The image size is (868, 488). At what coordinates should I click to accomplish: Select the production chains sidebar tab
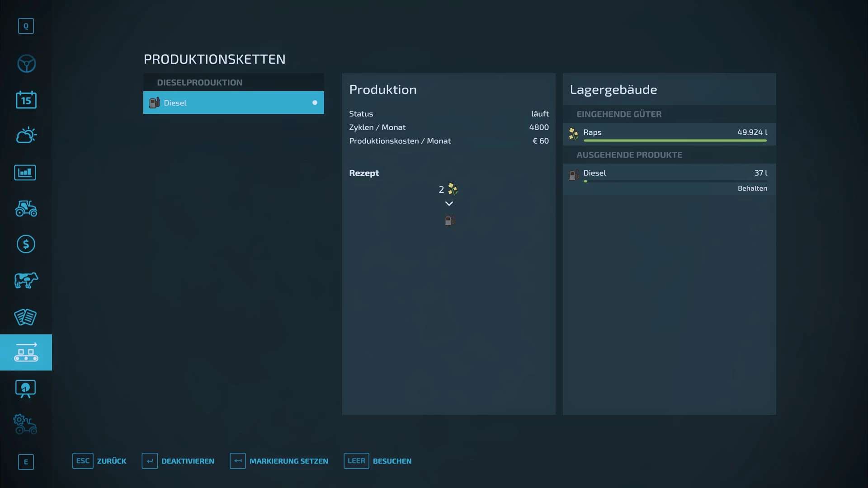(x=26, y=352)
